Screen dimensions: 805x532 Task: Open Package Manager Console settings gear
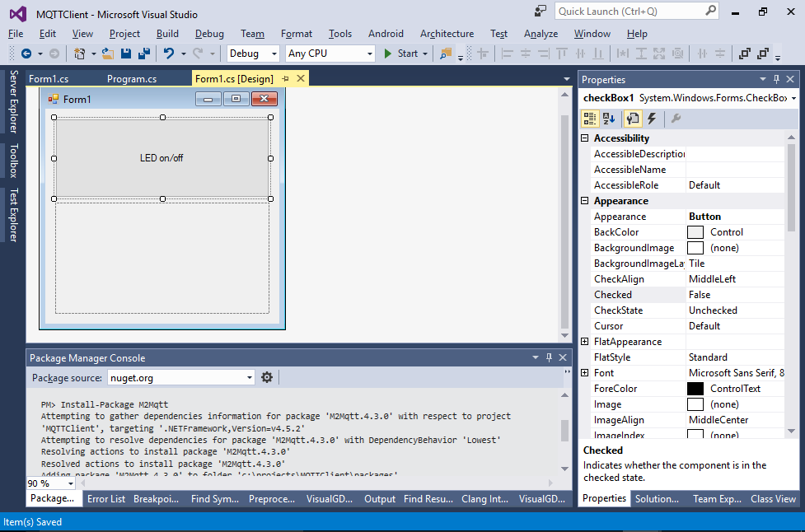tap(267, 377)
